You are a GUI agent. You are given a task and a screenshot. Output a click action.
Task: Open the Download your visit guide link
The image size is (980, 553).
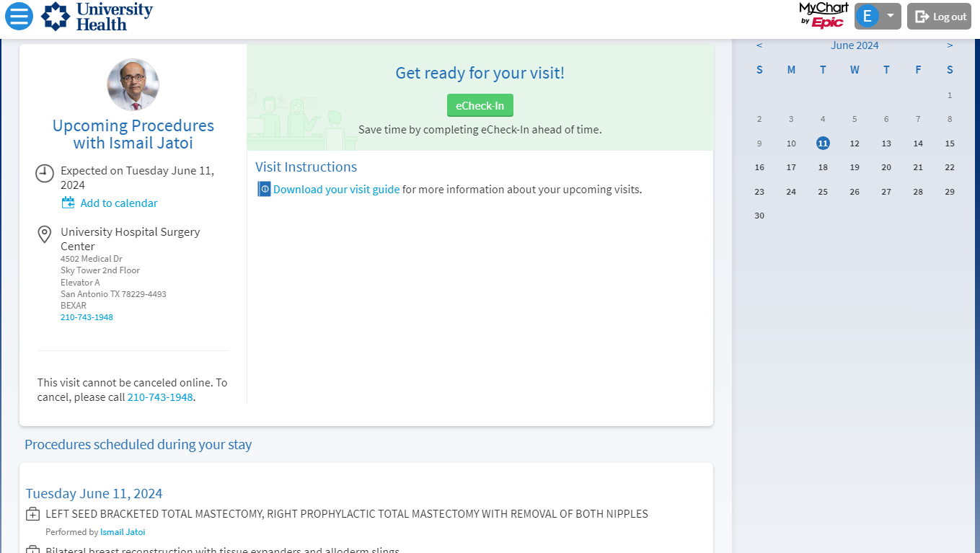click(x=336, y=190)
